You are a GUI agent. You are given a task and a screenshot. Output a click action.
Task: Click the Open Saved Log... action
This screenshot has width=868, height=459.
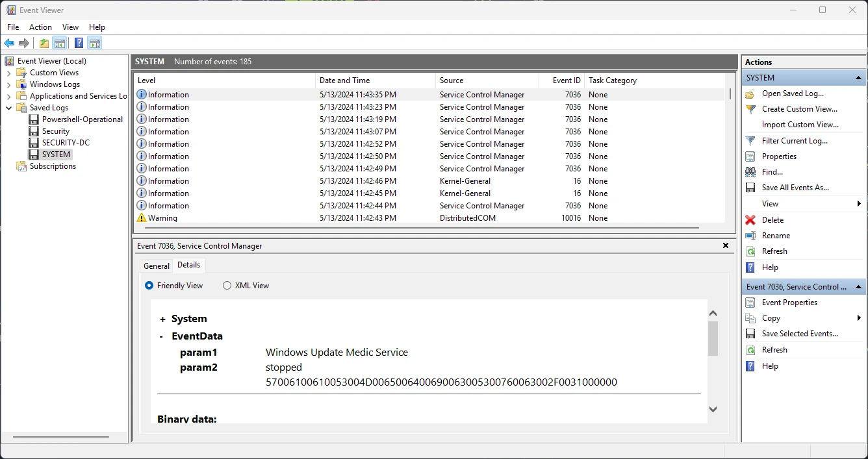point(793,93)
